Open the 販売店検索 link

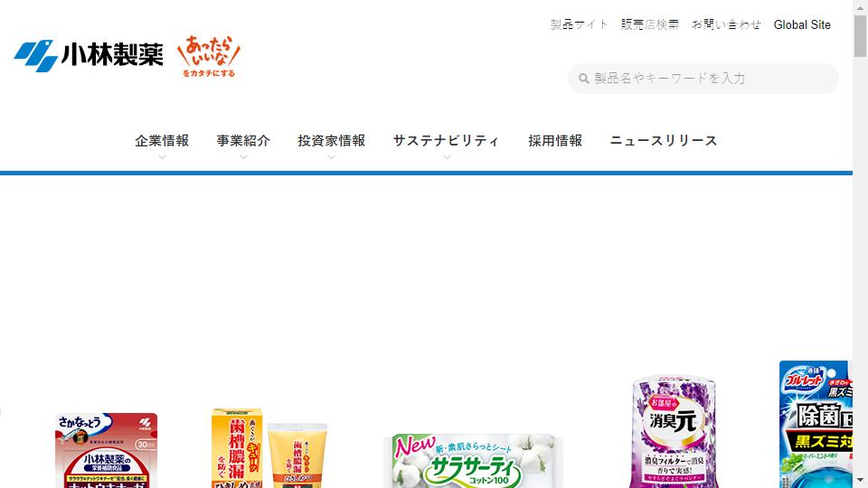click(649, 24)
